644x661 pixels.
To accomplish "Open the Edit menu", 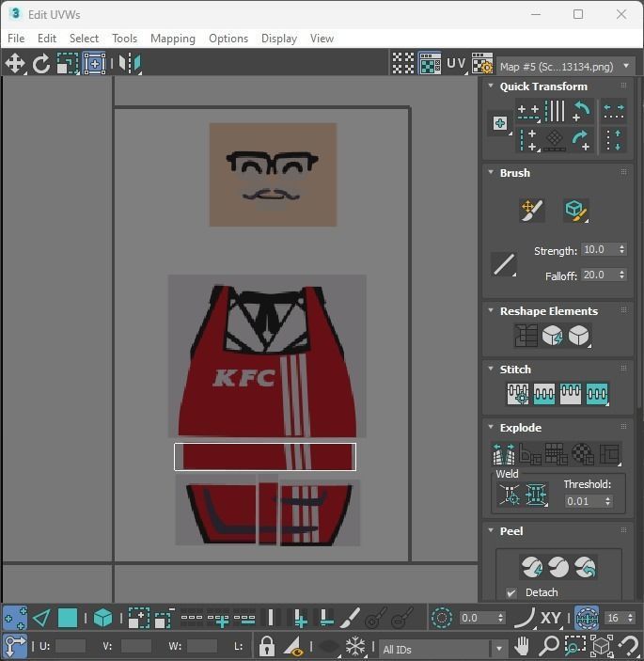I will click(x=47, y=39).
